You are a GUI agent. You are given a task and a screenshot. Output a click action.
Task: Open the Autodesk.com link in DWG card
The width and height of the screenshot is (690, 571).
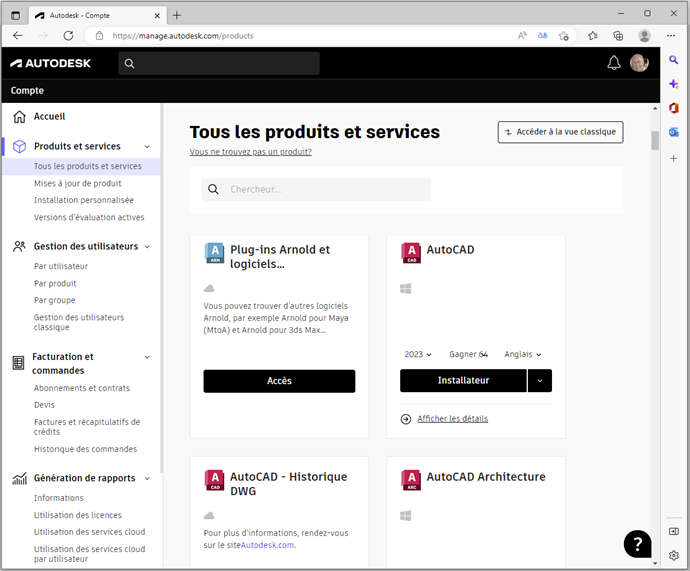pyautogui.click(x=268, y=545)
